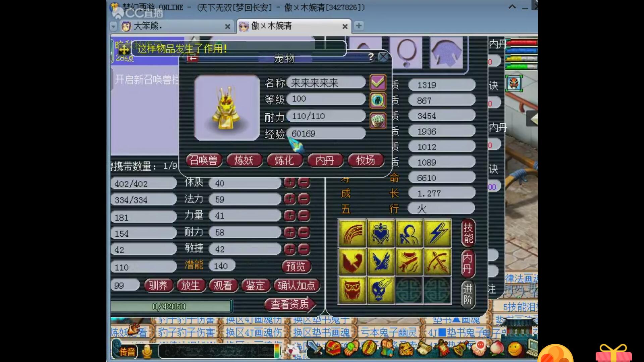Click the help question mark in pet window
This screenshot has height=362, width=644.
tap(371, 57)
